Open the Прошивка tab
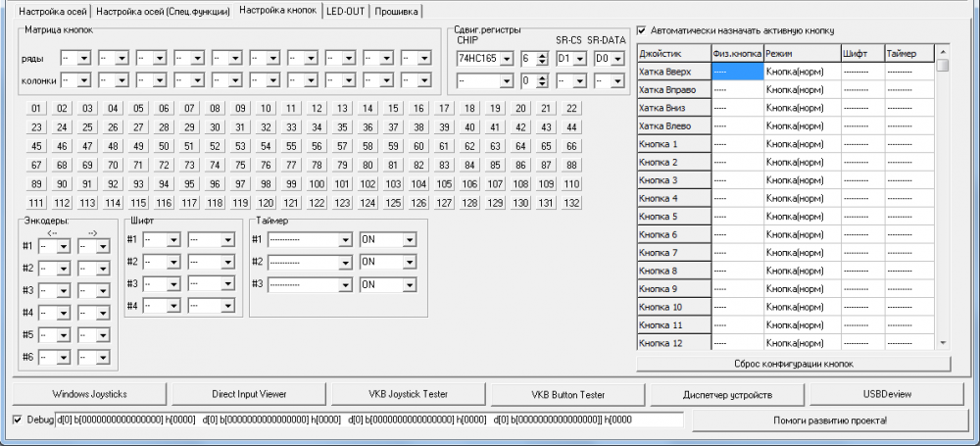 (x=396, y=12)
